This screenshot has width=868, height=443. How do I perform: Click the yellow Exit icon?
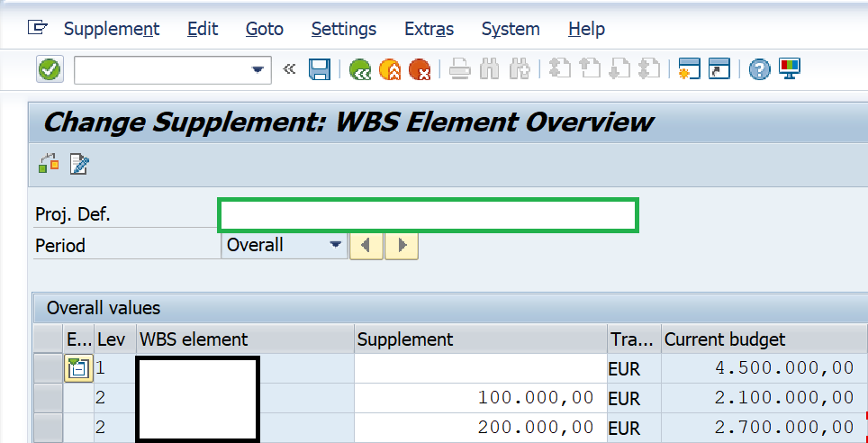pyautogui.click(x=390, y=69)
